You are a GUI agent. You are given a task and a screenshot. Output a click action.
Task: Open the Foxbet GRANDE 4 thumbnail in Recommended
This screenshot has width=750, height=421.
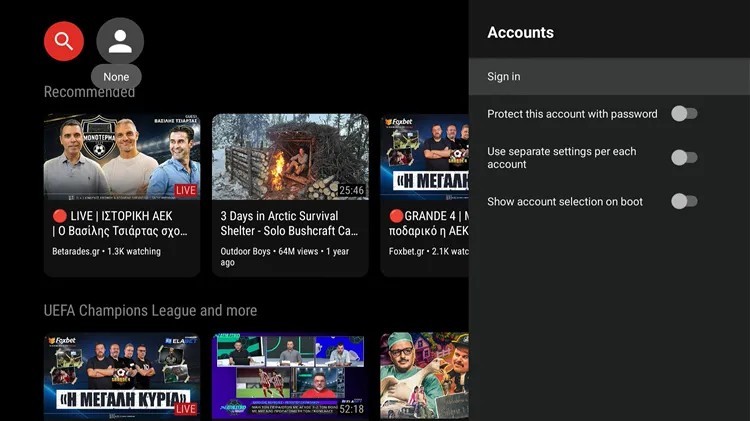424,157
